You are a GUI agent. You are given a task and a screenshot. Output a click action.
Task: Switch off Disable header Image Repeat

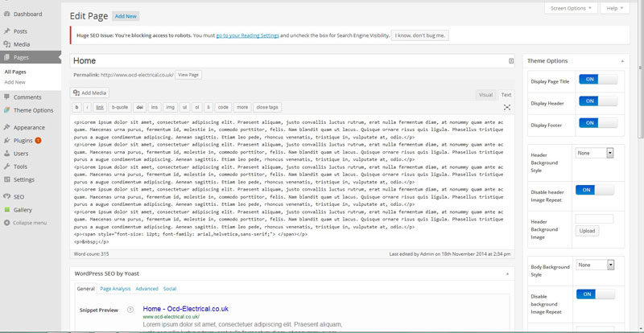(x=595, y=190)
